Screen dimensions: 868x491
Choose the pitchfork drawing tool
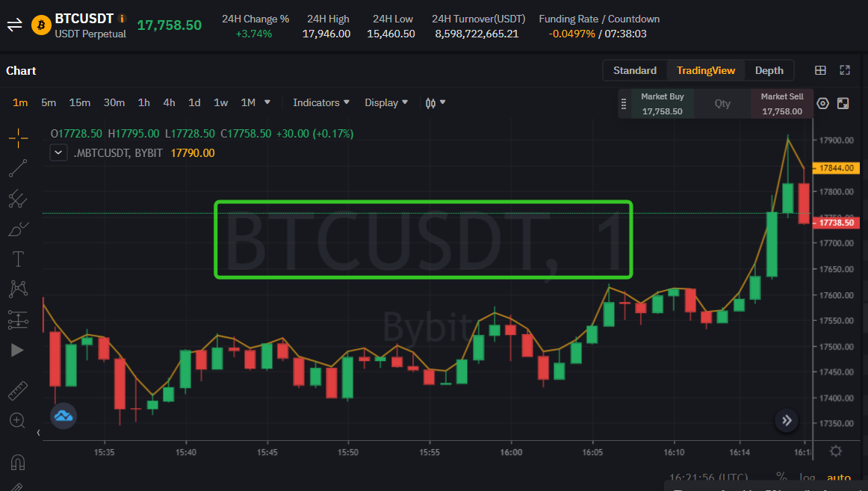click(18, 199)
